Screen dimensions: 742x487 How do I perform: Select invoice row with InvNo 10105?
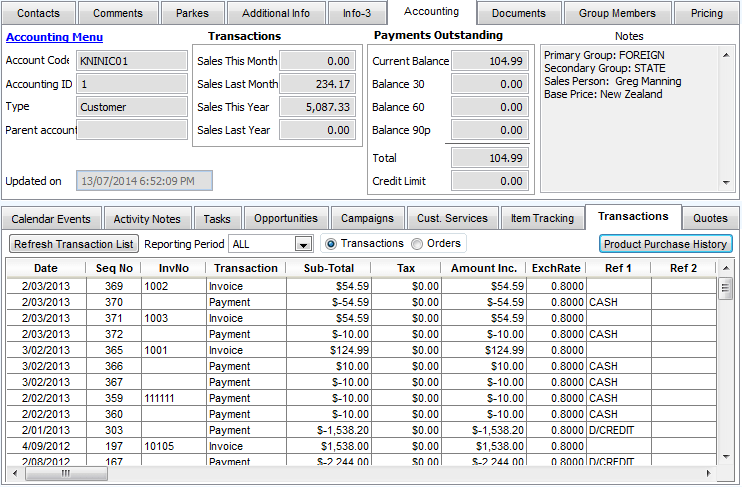pyautogui.click(x=362, y=446)
